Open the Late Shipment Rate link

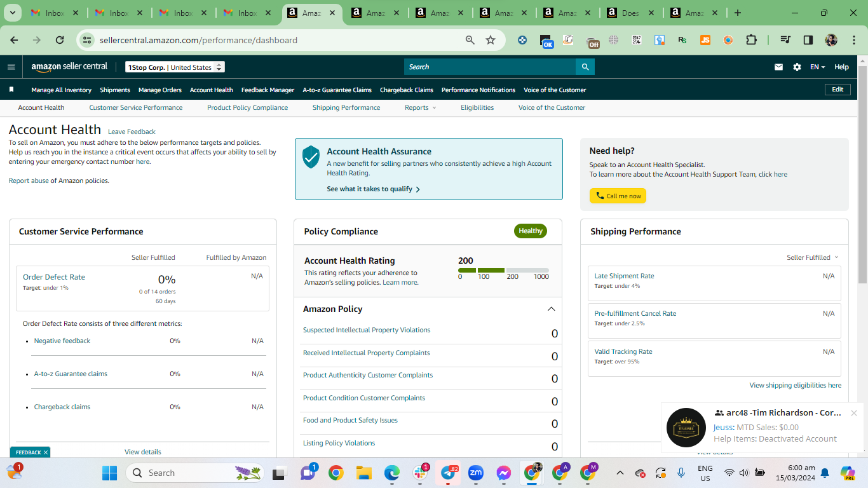pos(624,276)
